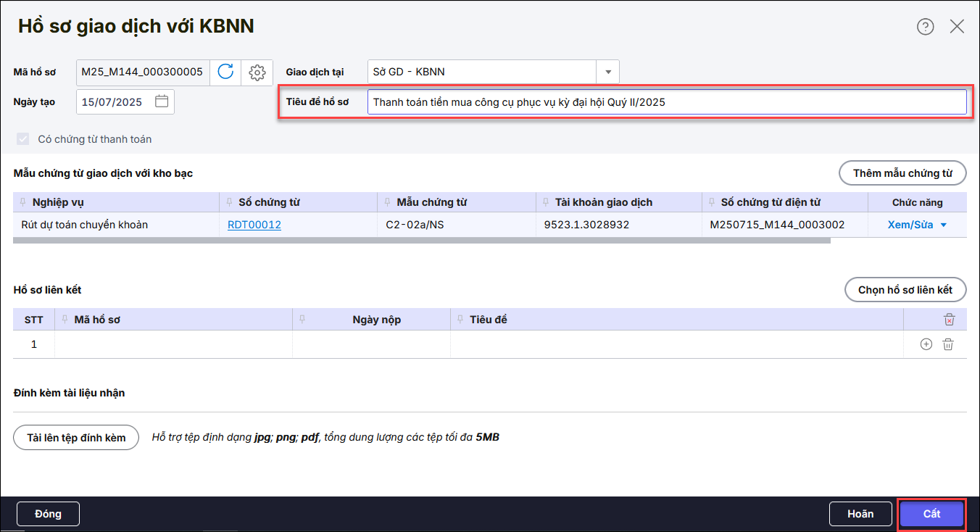
Task: Click the Đóng button
Action: pyautogui.click(x=48, y=514)
